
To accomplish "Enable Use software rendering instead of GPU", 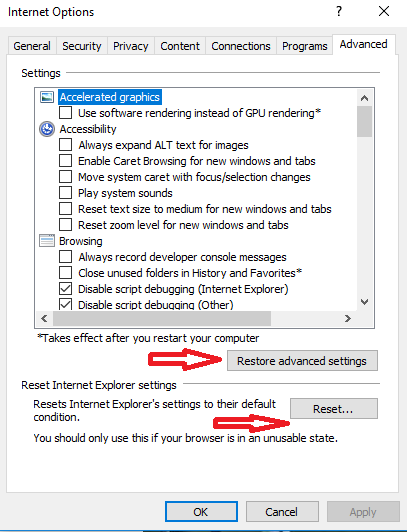I will click(65, 113).
